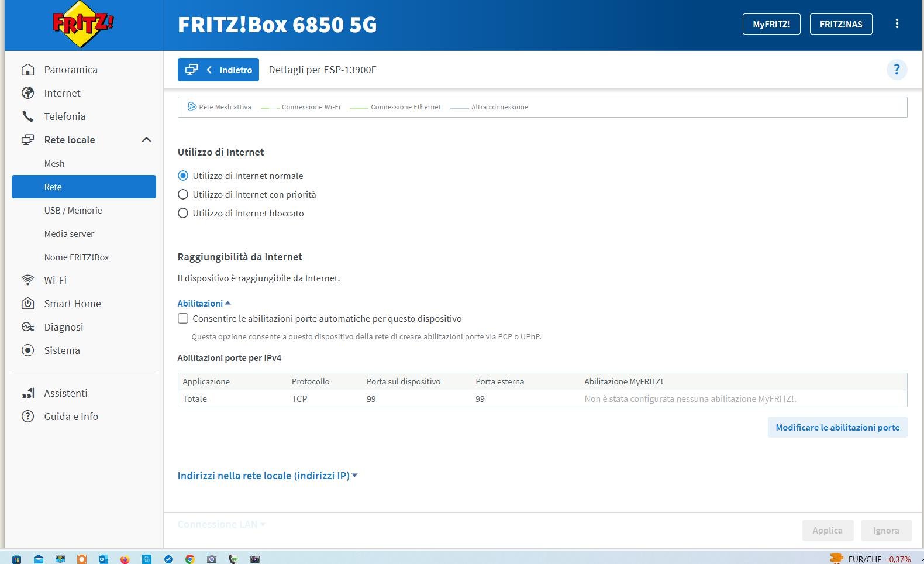Screen dimensions: 924x564
Task: Click the Telefonia phone icon
Action: (x=27, y=116)
